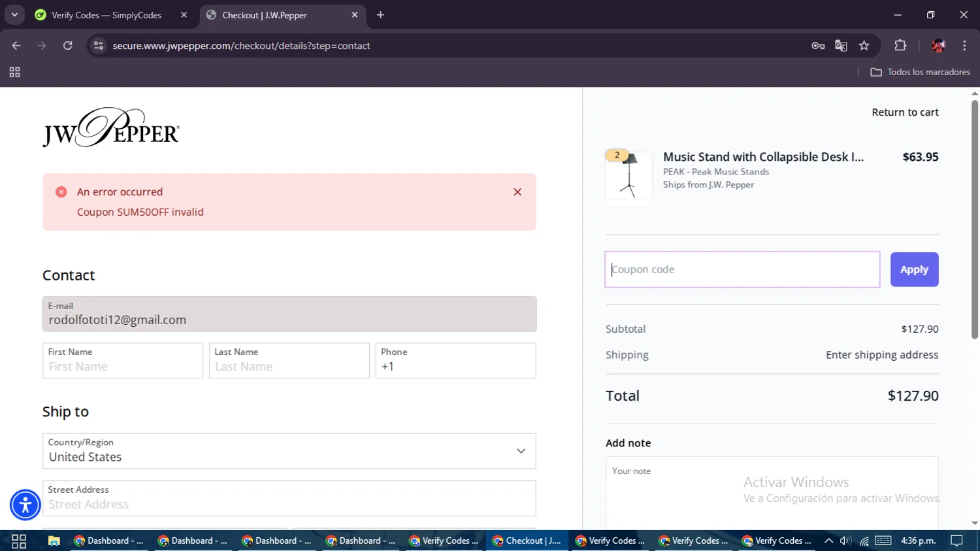
Task: Click the scrollbar up arrow
Action: pos(975,93)
